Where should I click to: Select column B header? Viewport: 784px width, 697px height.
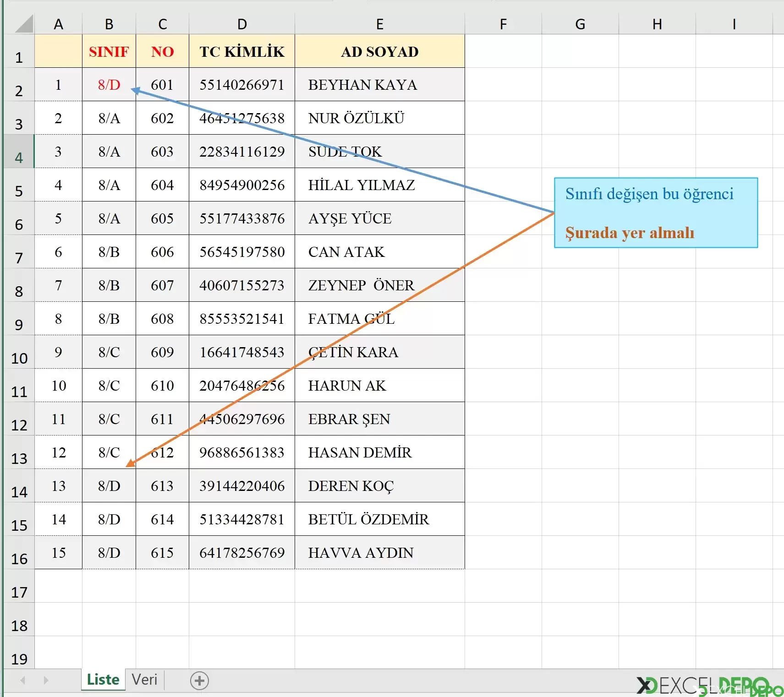[109, 24]
